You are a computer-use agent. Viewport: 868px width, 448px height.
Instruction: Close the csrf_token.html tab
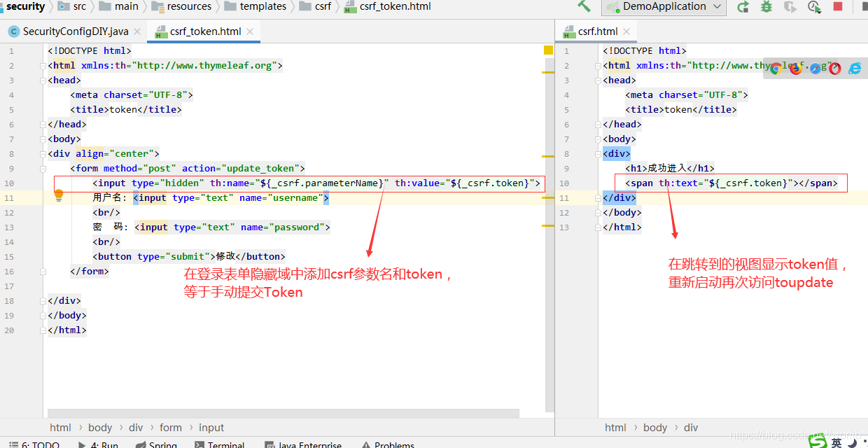click(251, 31)
